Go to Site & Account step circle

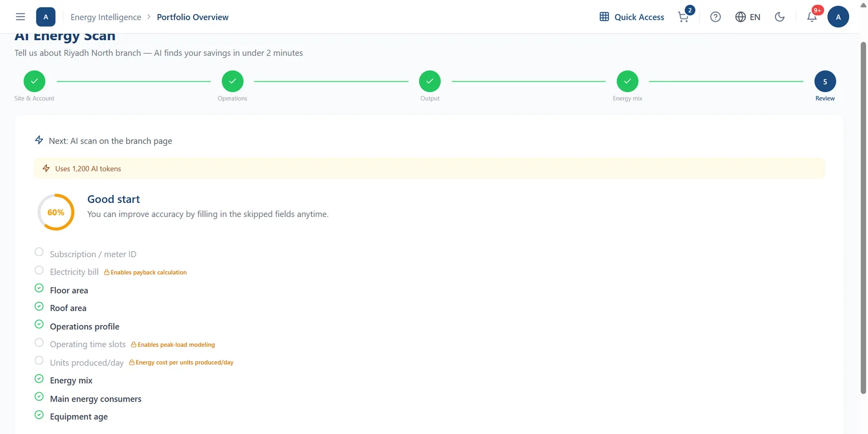34,81
